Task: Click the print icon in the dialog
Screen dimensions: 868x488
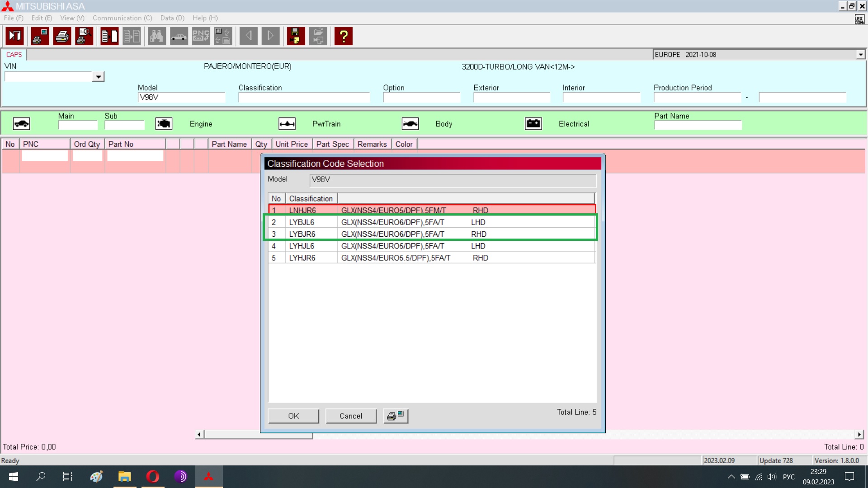Action: coord(396,416)
